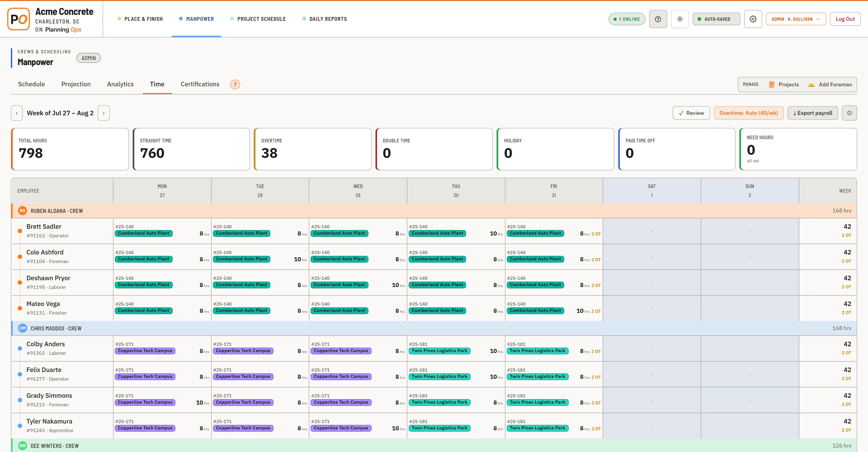
Task: Click the PO Planning Ops logo
Action: (19, 19)
